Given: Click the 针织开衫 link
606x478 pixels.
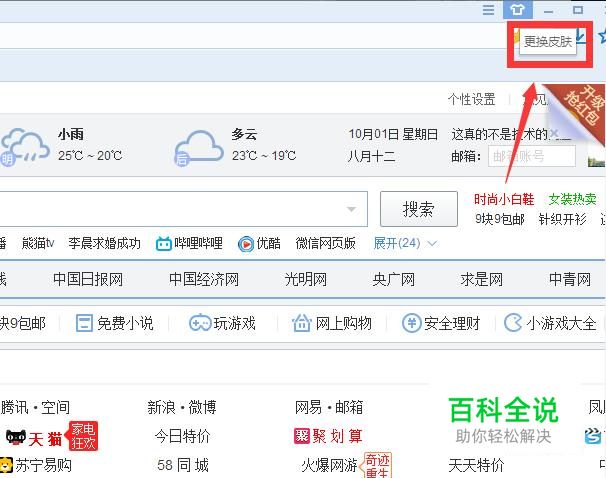Looking at the screenshot, I should click(x=563, y=219).
